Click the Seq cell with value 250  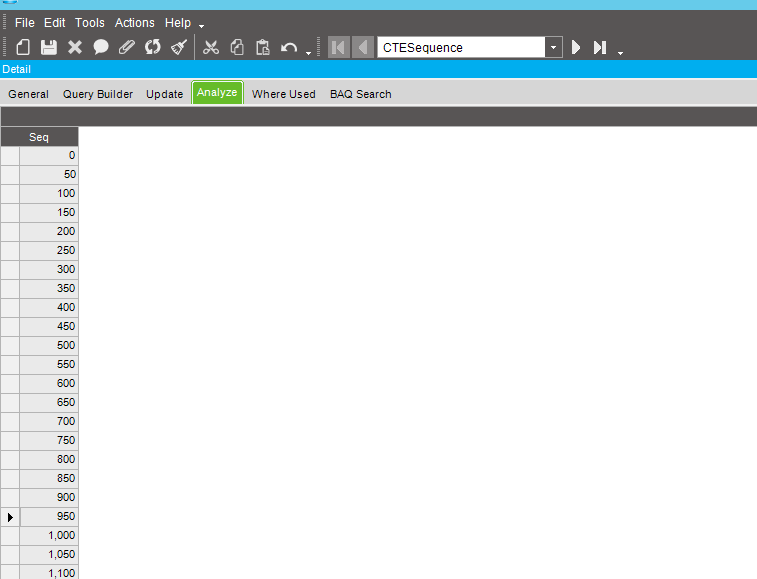(49, 251)
